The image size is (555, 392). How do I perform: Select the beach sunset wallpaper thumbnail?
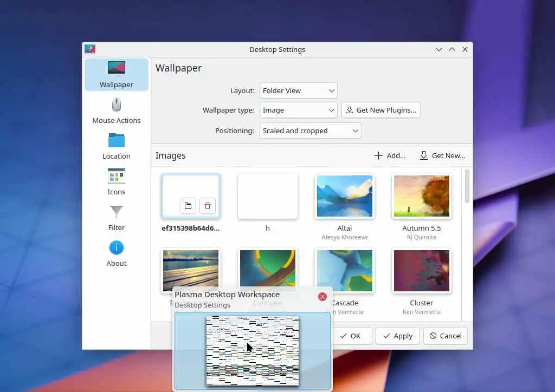(191, 269)
